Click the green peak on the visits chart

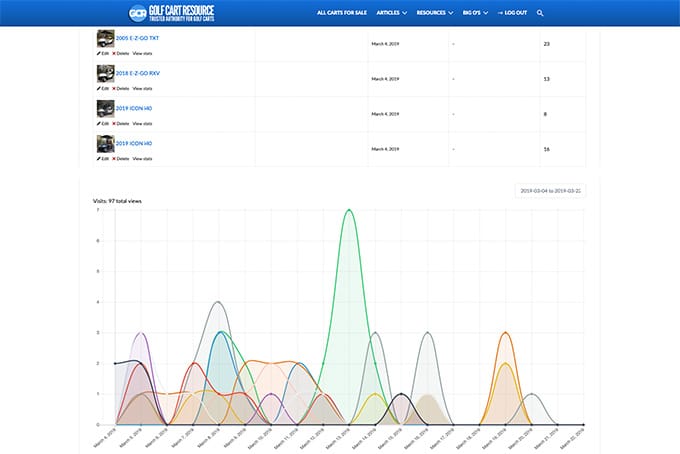tap(348, 211)
